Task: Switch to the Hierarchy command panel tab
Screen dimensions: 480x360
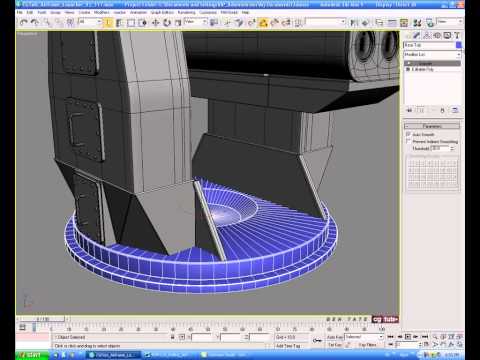Action: pyautogui.click(x=427, y=35)
